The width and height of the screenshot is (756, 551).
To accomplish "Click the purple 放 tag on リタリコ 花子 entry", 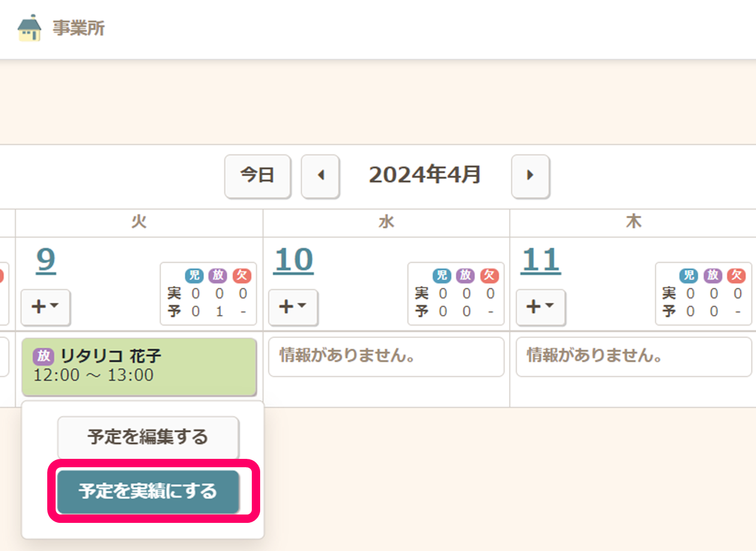I will (44, 356).
